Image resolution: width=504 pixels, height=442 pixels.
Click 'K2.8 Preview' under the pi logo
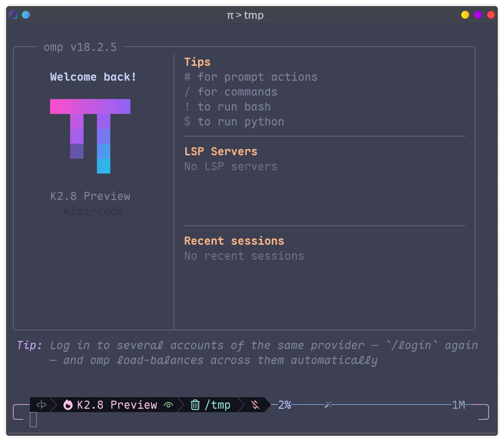point(90,196)
